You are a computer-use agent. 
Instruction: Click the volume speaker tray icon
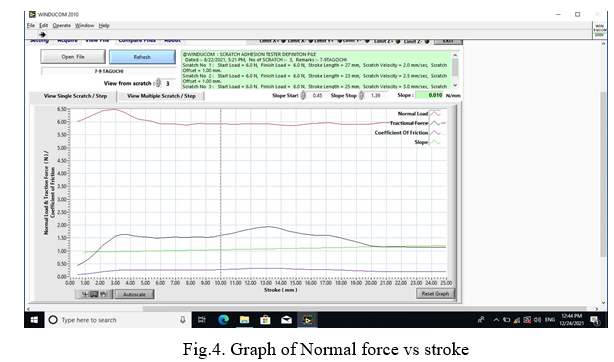coord(538,320)
